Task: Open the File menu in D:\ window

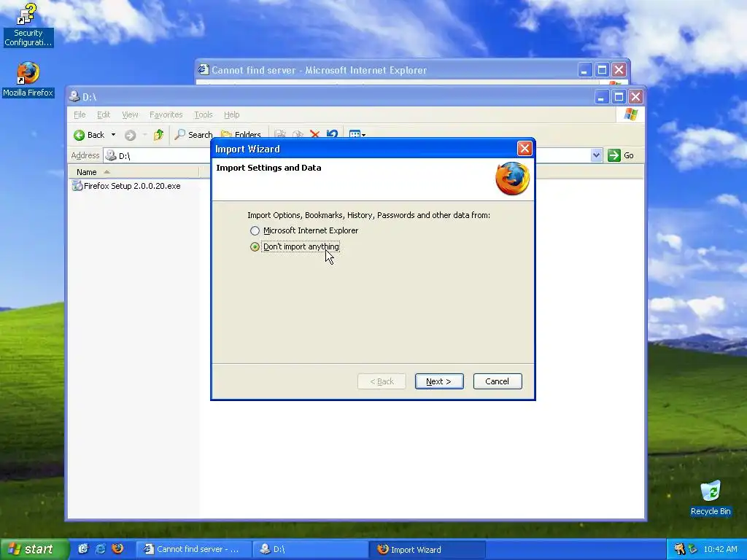Action: point(80,114)
